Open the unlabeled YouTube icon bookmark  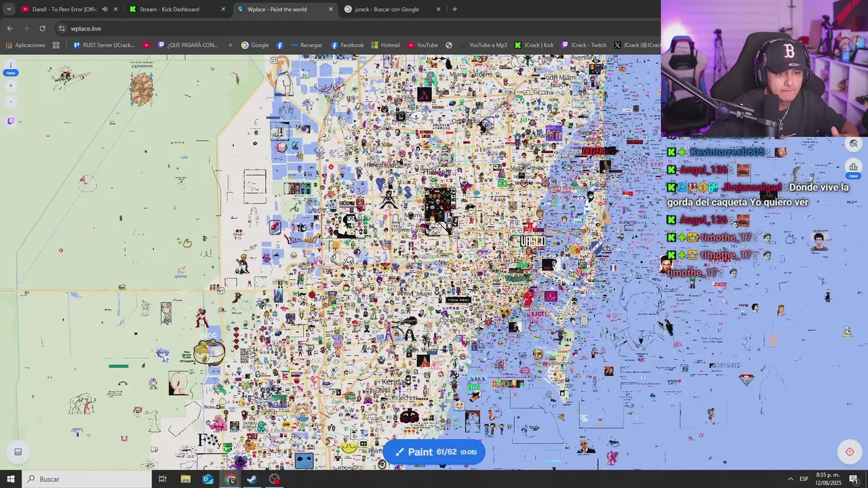[146, 45]
